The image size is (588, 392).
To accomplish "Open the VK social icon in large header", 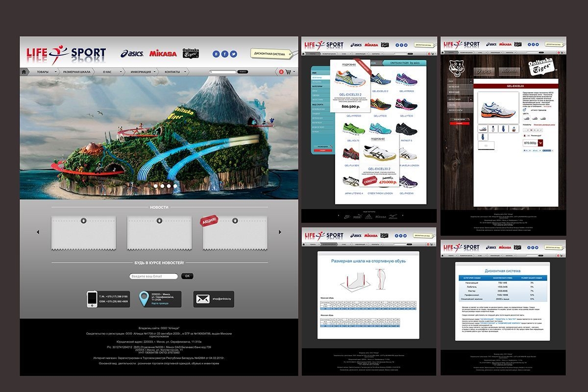I will click(216, 54).
